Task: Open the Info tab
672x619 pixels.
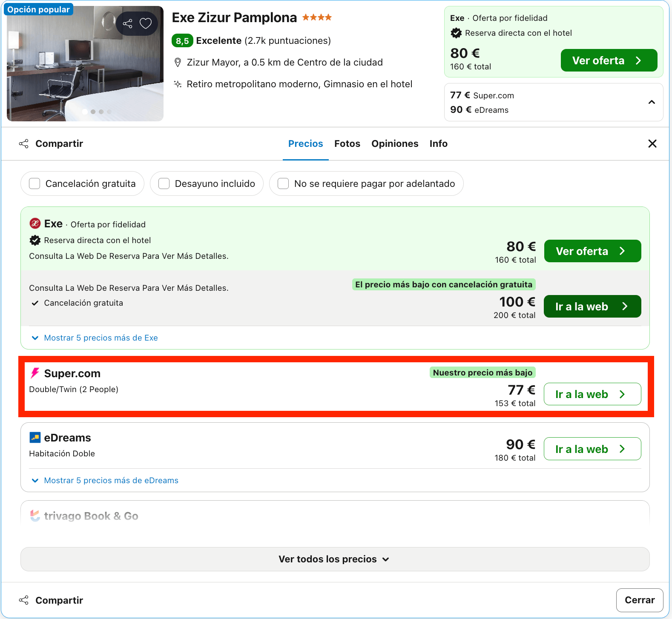Action: [439, 143]
